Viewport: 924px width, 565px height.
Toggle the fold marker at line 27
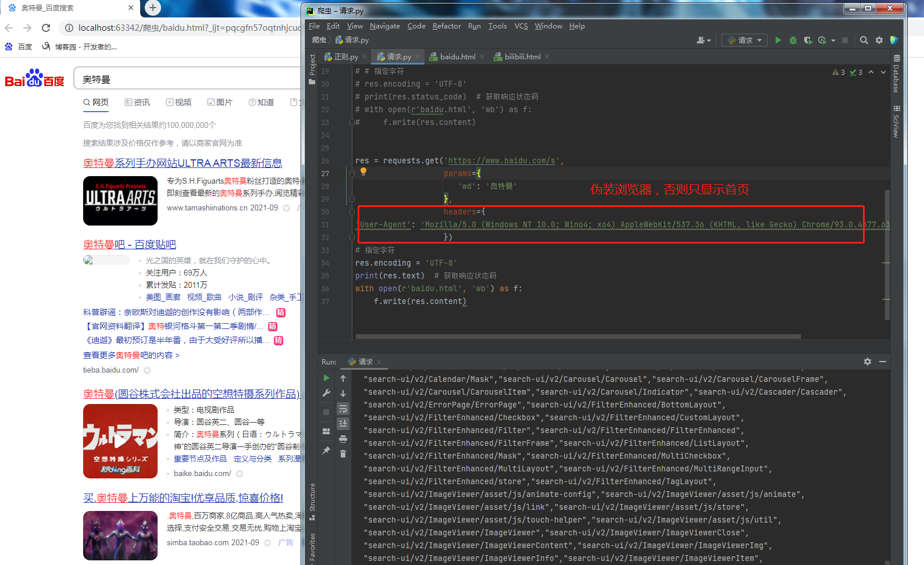point(352,173)
